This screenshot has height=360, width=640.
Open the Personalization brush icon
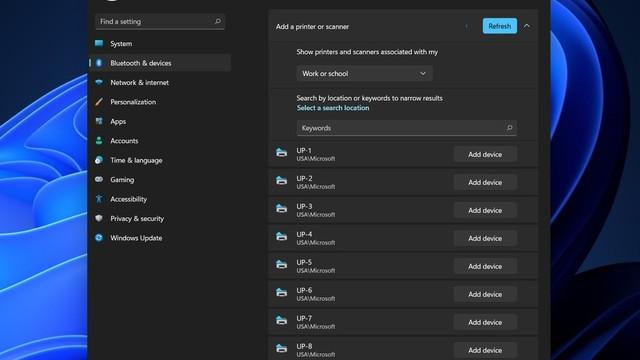coord(99,102)
